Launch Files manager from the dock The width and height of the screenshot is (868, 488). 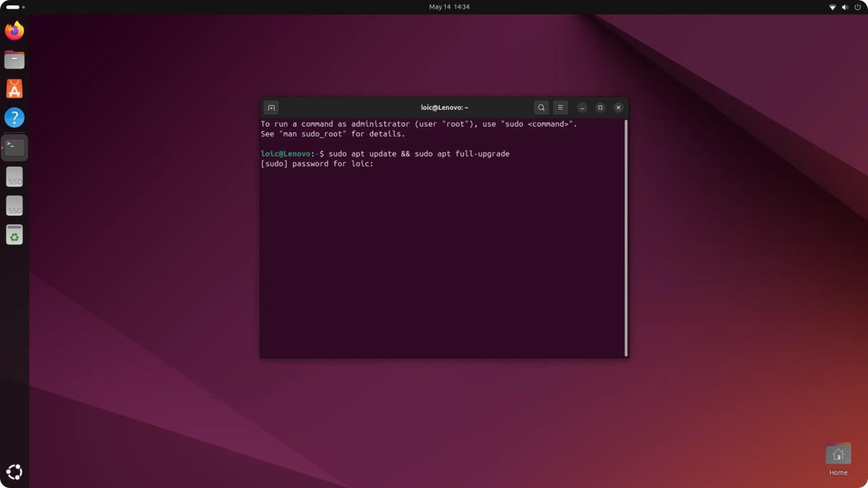(x=14, y=60)
